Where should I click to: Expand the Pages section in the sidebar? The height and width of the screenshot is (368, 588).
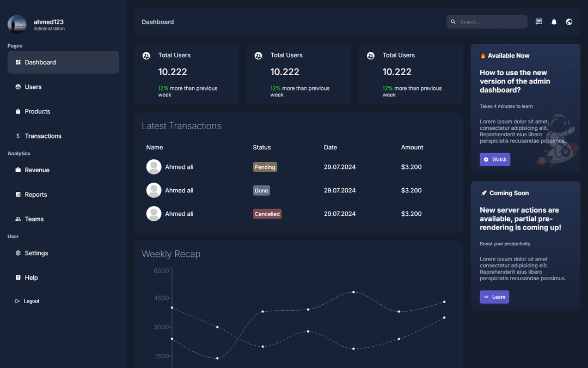coord(15,46)
